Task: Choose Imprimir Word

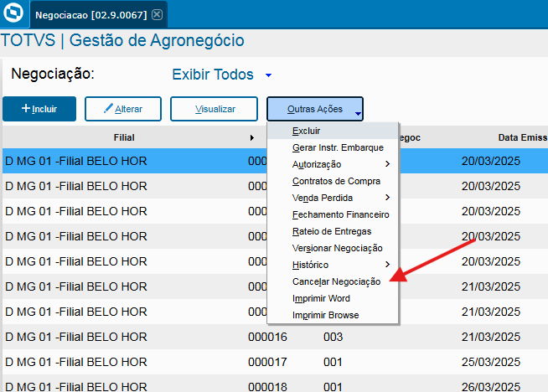Action: 333,299
